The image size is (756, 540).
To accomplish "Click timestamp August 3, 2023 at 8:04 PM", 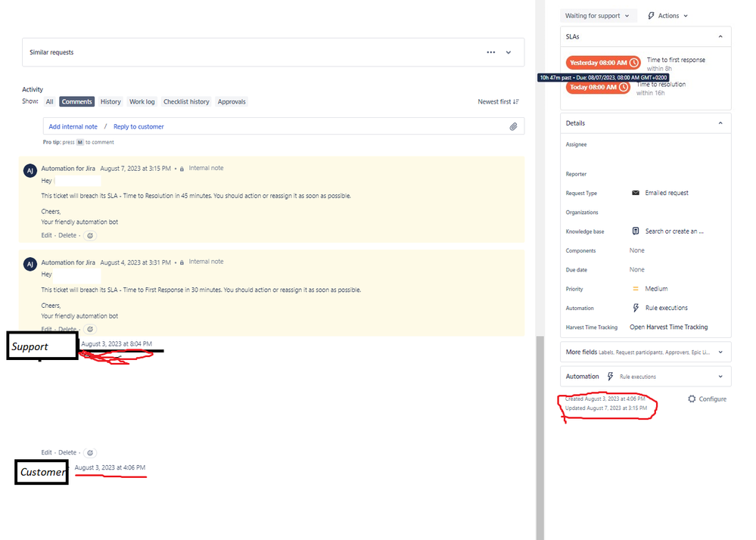I will pyautogui.click(x=117, y=344).
